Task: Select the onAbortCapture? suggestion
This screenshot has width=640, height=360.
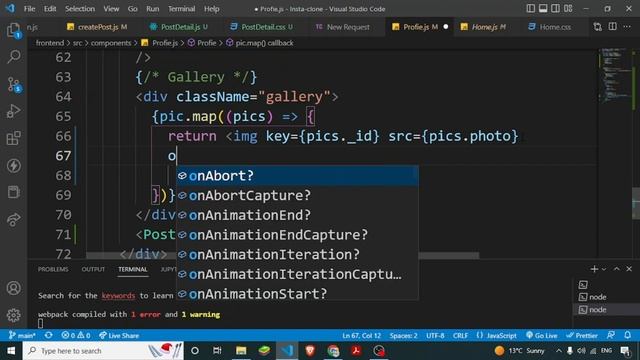Action: [x=297, y=196]
